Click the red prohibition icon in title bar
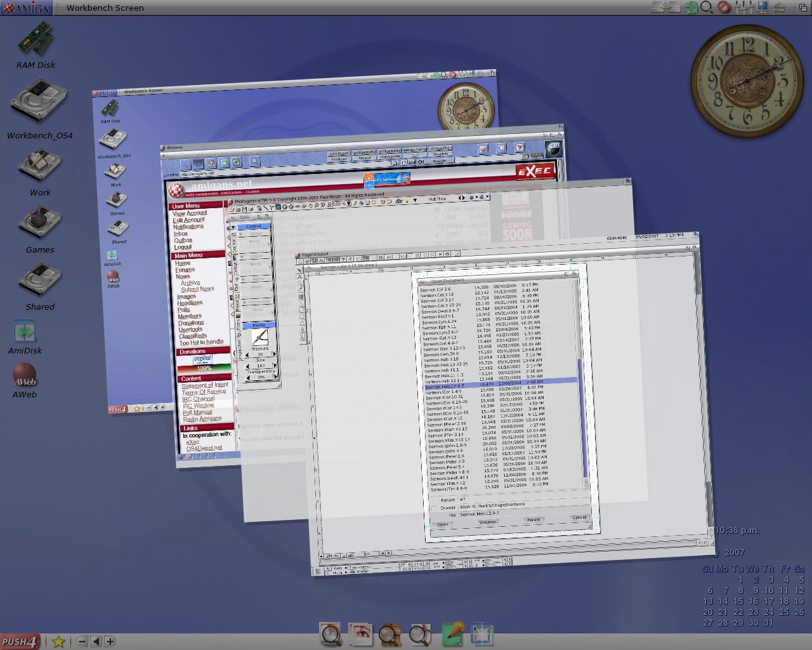 (x=724, y=8)
